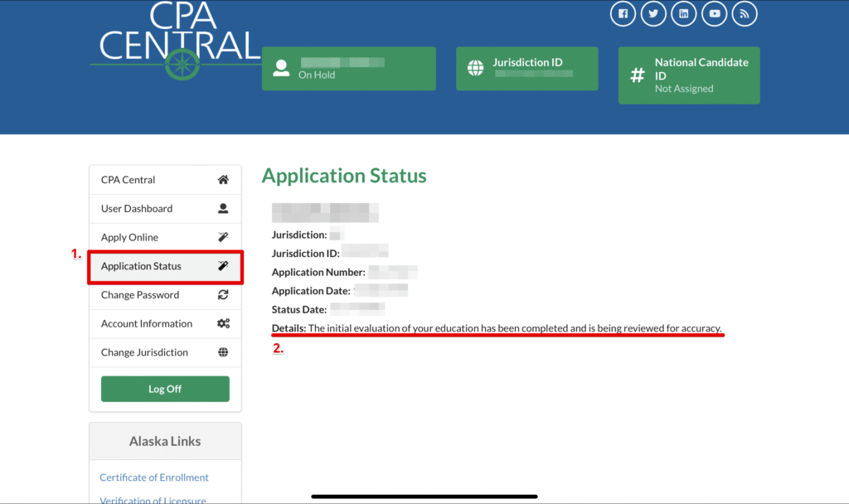
Task: Click the globe icon beside Jurisdiction ID
Action: pos(475,68)
